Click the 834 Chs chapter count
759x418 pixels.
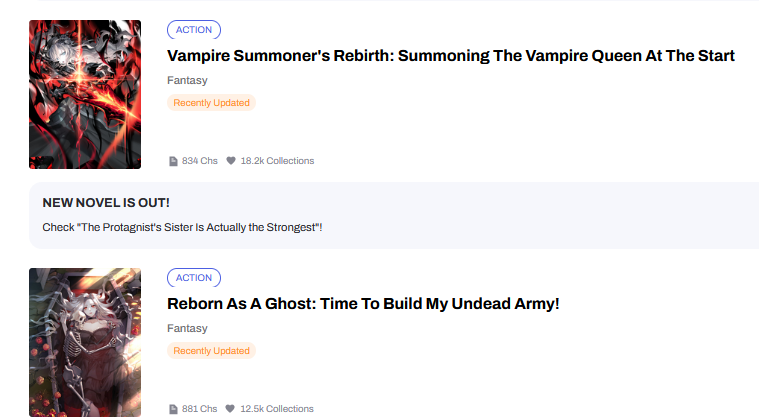[x=199, y=161]
